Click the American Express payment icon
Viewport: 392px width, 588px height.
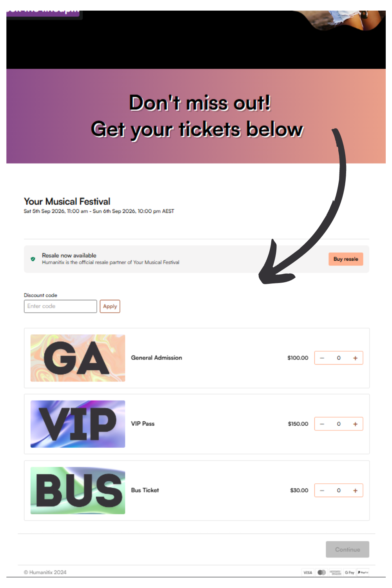336,572
